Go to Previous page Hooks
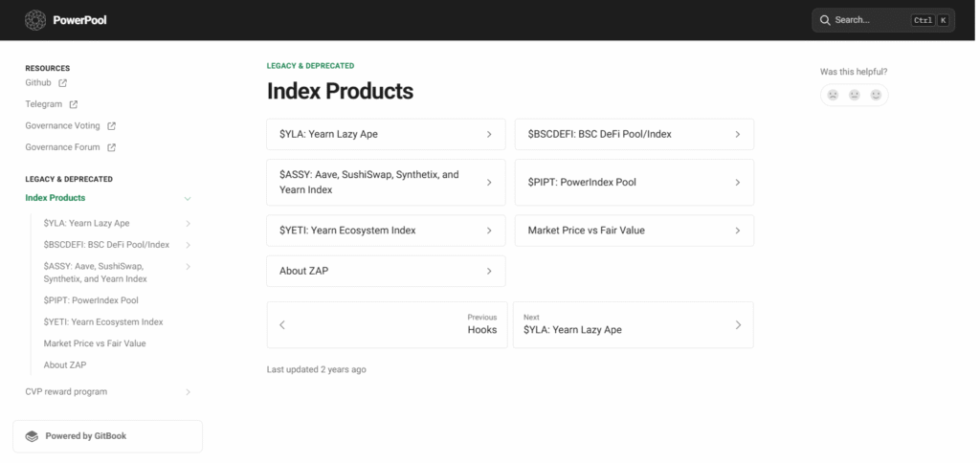Viewport: 980px width, 463px height. (387, 325)
